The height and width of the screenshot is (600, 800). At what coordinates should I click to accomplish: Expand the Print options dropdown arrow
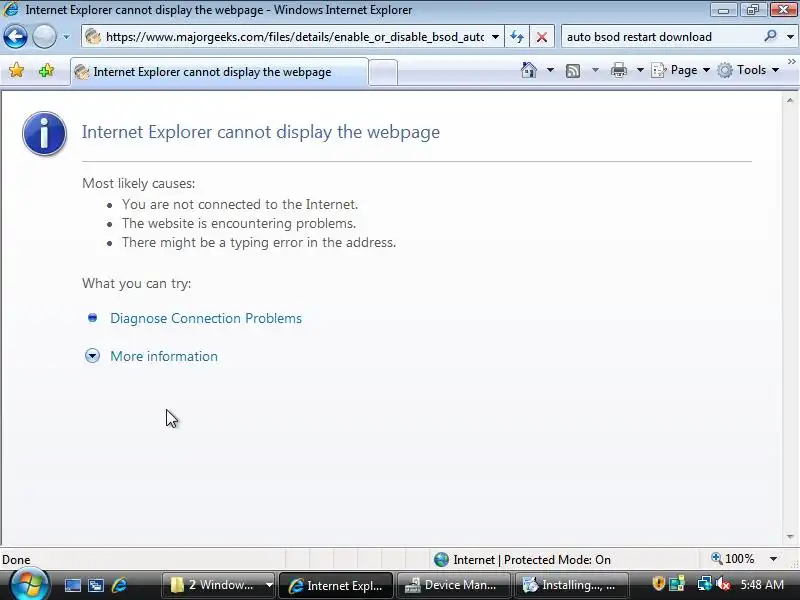640,70
